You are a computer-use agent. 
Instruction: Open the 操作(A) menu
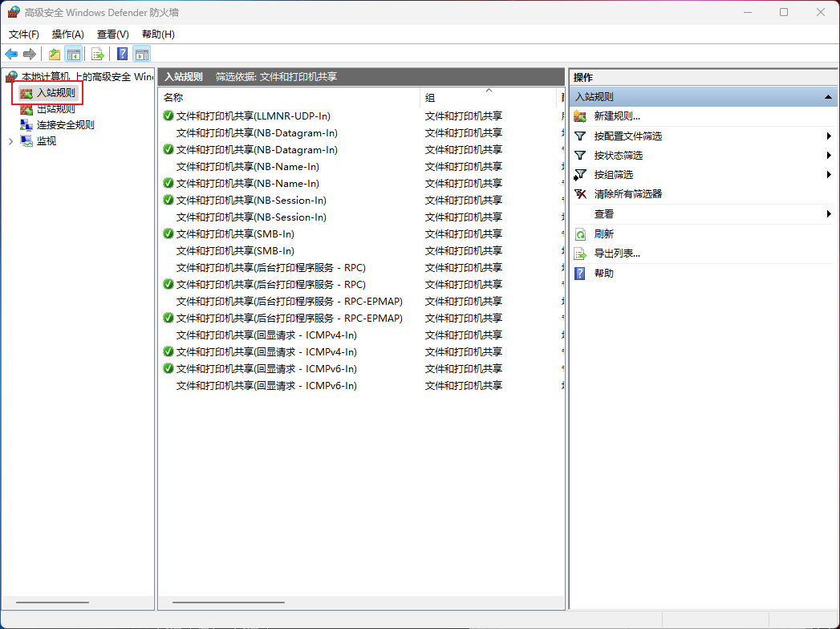[68, 34]
